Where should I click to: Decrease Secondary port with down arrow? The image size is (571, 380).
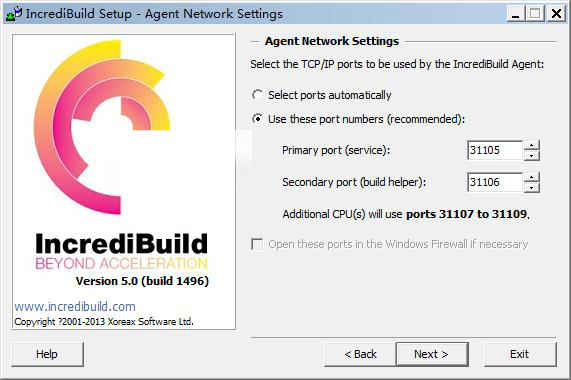[x=532, y=187]
